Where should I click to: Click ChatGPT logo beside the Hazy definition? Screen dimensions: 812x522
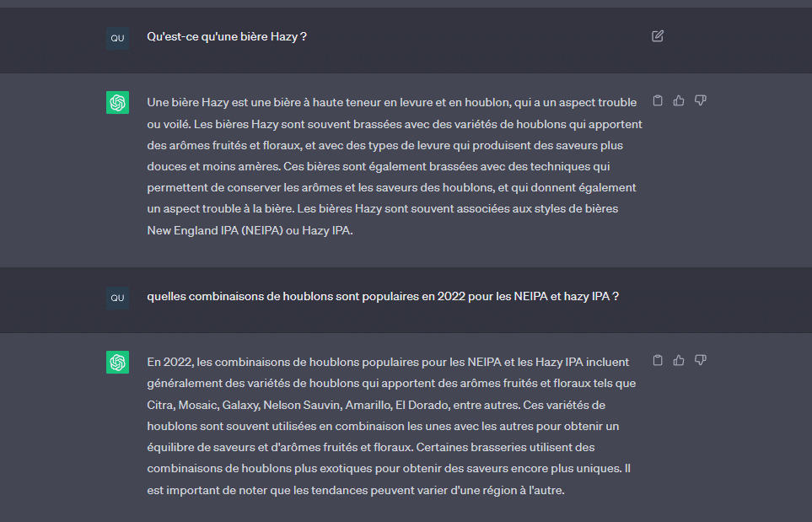pos(117,103)
